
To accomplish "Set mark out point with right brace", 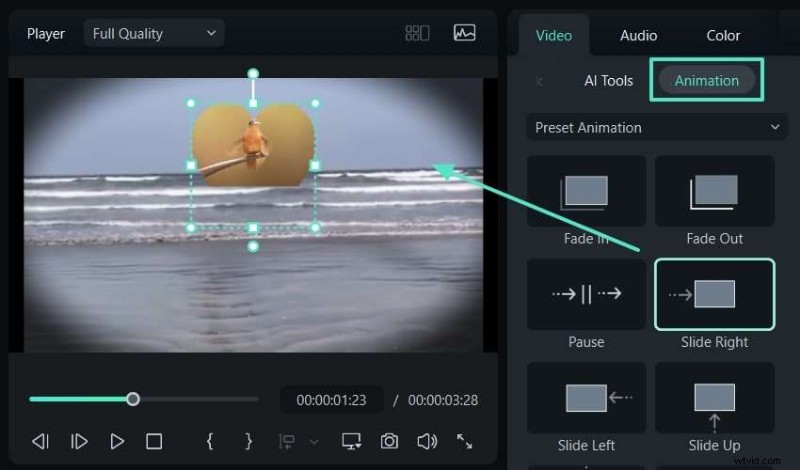I will [248, 441].
